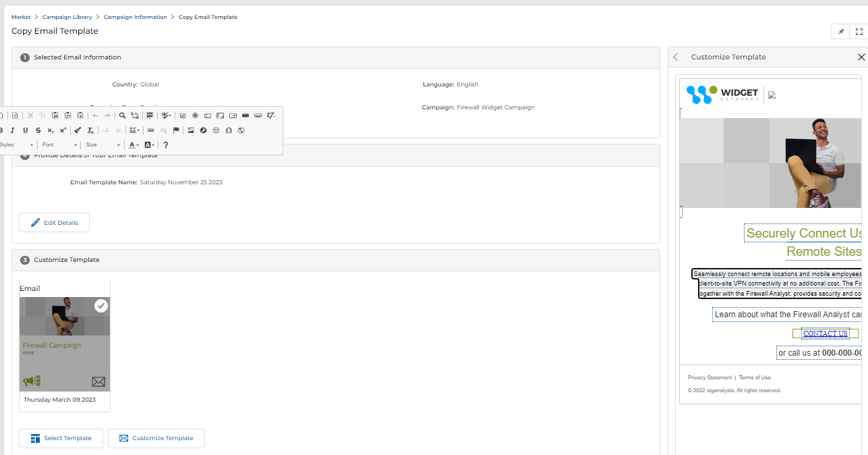Apply italic formatting

(12, 130)
